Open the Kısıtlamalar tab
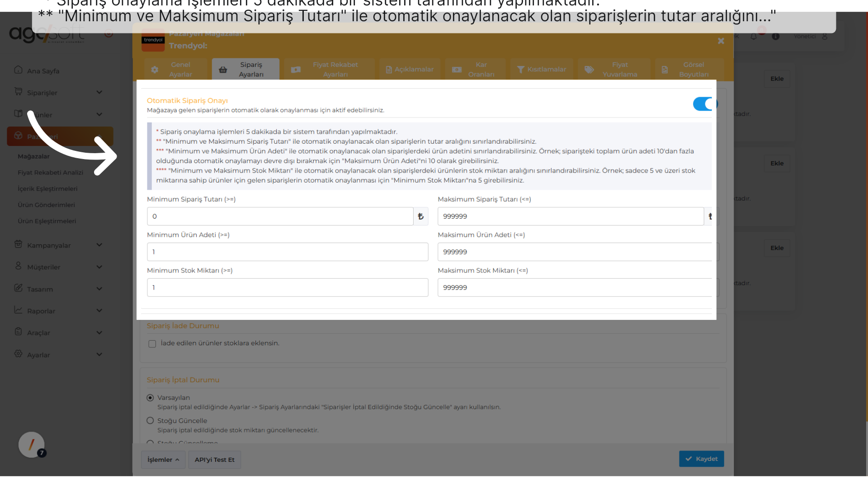Viewport: 868px width, 488px height. point(542,70)
